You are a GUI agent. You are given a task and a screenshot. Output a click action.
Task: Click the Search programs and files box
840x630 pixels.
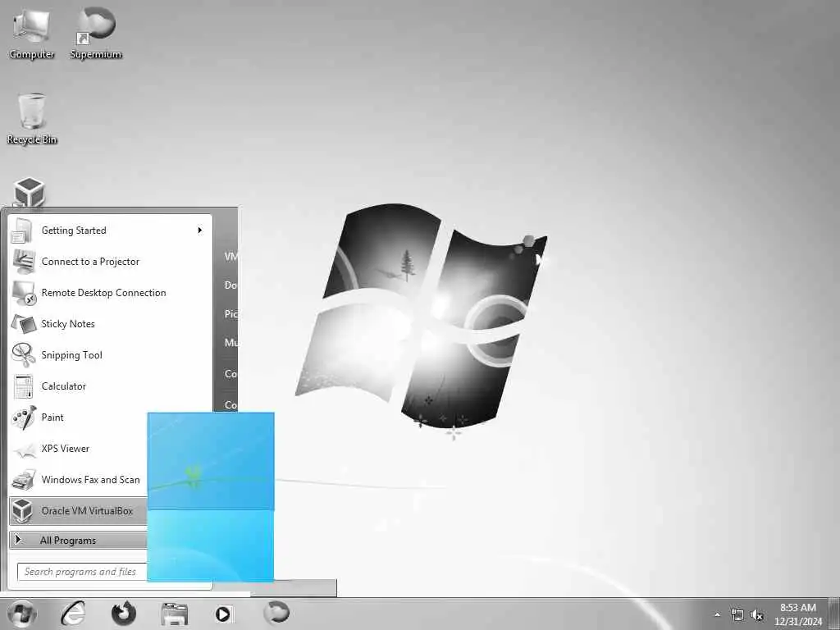click(x=82, y=572)
